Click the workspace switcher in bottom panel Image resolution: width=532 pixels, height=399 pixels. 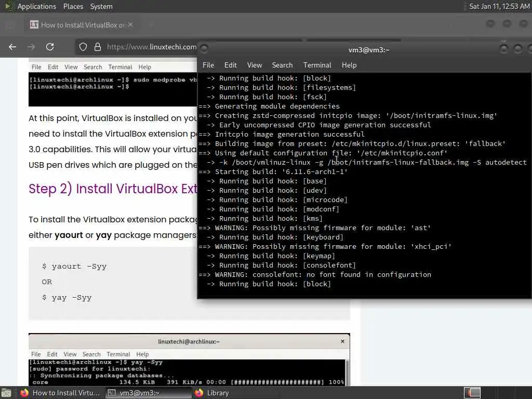pyautogui.click(x=472, y=393)
